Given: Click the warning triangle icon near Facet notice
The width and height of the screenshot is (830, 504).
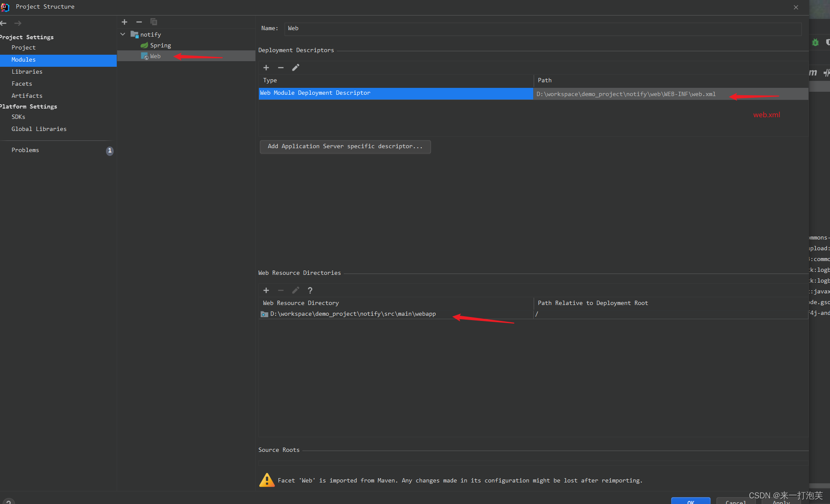Looking at the screenshot, I should [266, 480].
